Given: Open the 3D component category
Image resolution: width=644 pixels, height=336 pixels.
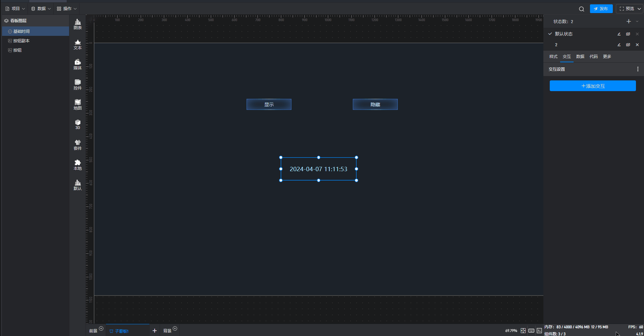Looking at the screenshot, I should [77, 124].
